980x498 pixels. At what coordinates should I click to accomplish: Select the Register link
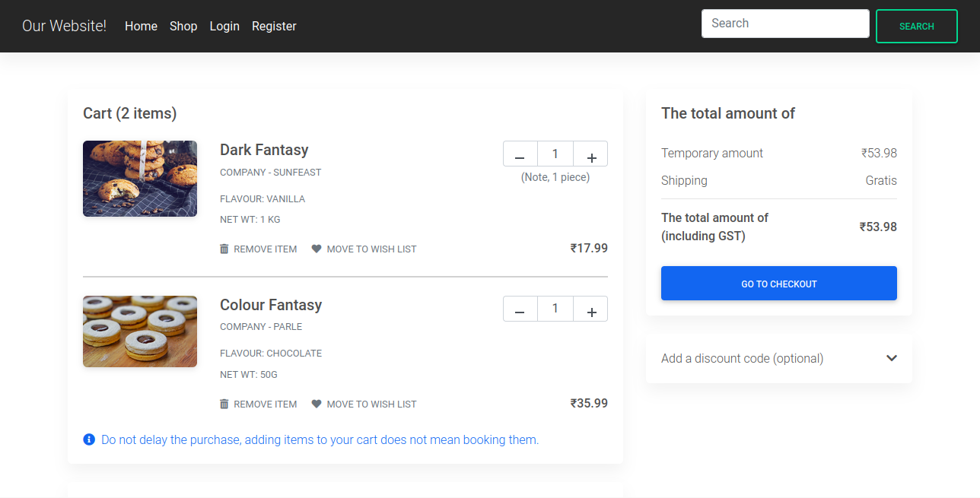pyautogui.click(x=274, y=26)
